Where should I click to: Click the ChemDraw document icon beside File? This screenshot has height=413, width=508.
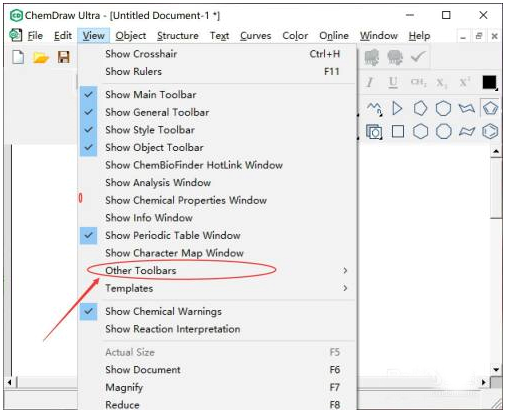pos(15,35)
